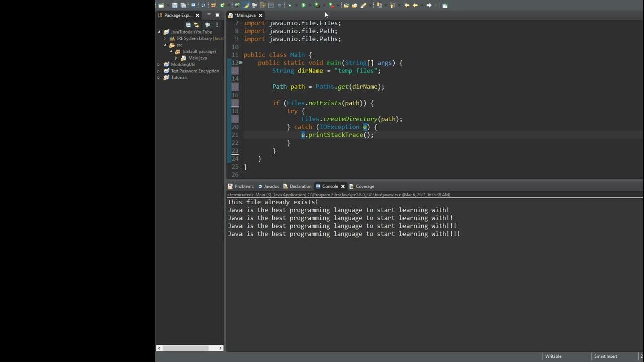Screen dimensions: 644x362
Task: Open dropdown arrow next to Run icon
Action: point(310,5)
